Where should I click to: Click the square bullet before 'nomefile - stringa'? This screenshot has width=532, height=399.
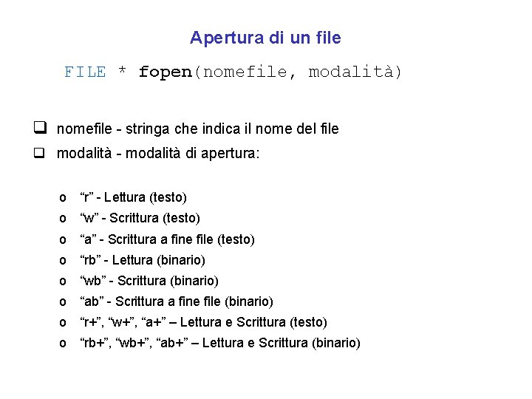pos(41,129)
